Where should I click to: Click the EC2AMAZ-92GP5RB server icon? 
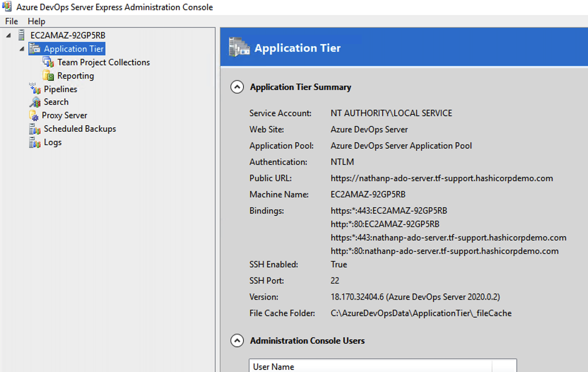[21, 36]
